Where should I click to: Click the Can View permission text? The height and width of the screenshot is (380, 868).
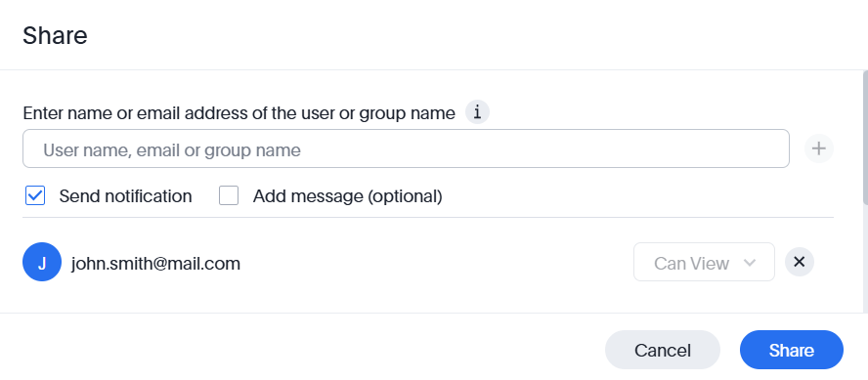691,264
